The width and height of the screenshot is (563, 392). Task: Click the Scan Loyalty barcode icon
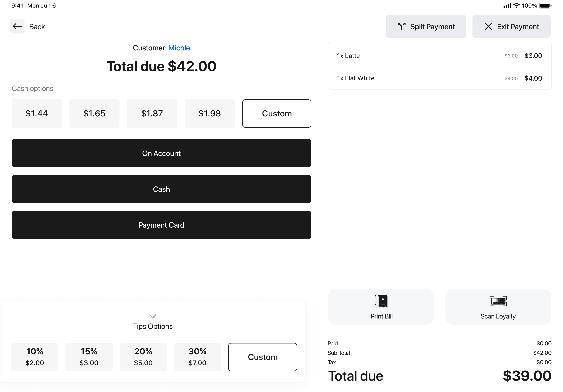pos(498,301)
